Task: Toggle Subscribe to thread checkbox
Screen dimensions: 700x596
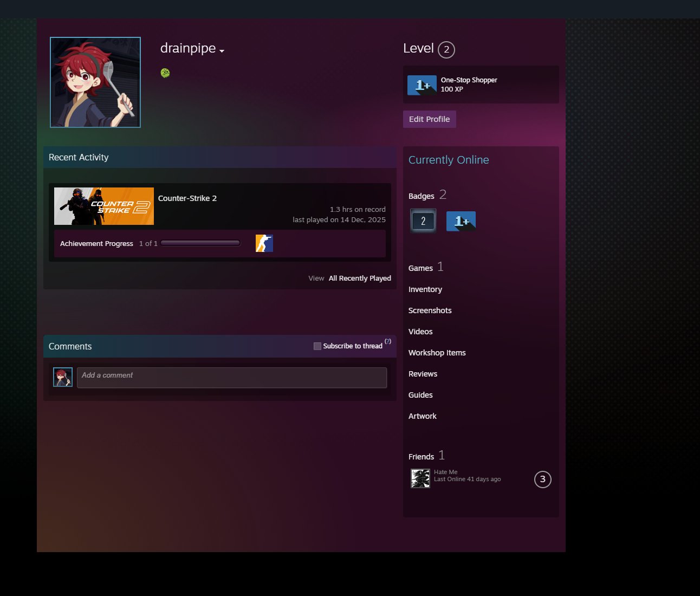Action: (317, 346)
